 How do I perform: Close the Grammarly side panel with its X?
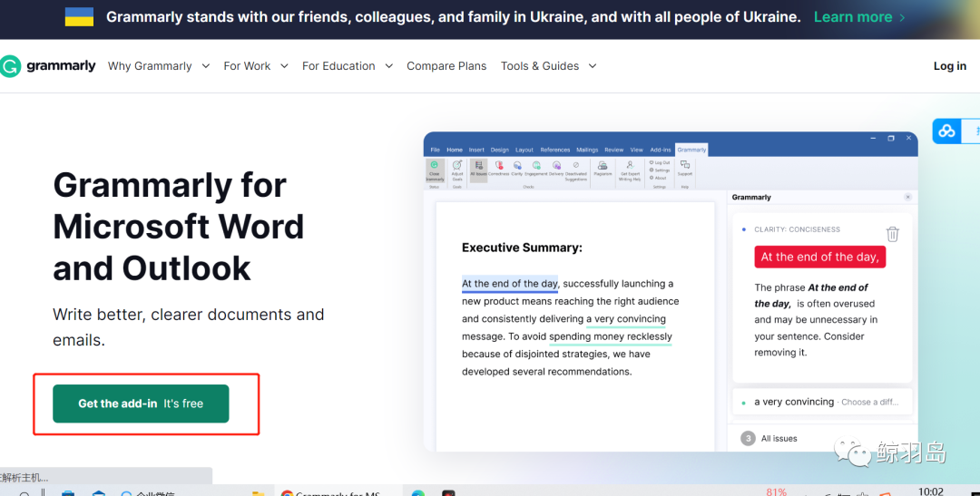coord(907,197)
